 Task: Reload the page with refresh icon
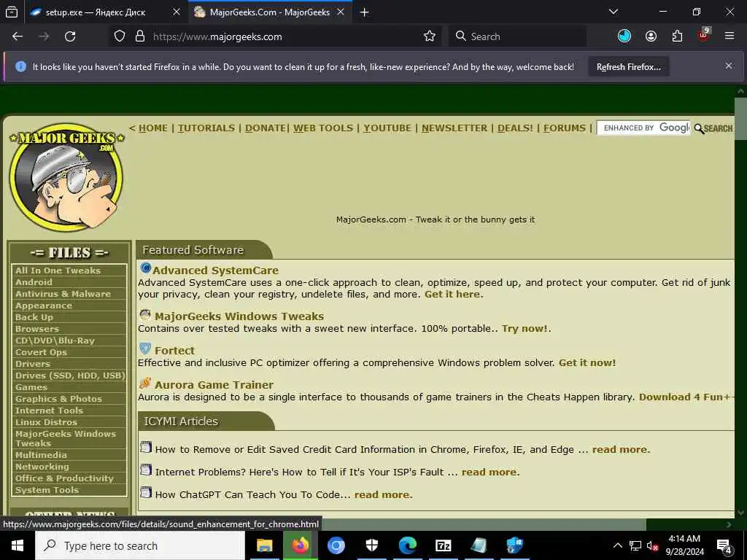tap(70, 36)
